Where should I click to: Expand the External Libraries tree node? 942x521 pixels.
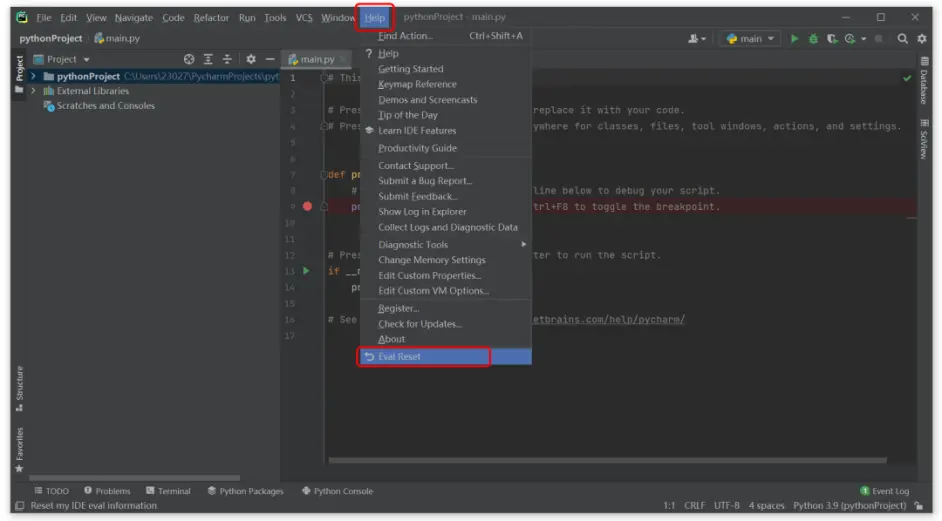point(34,91)
